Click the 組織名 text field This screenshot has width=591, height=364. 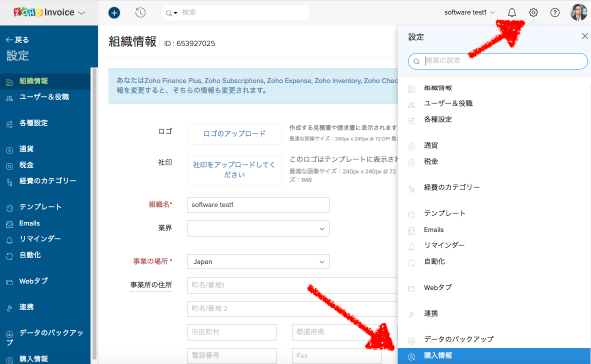pos(258,205)
